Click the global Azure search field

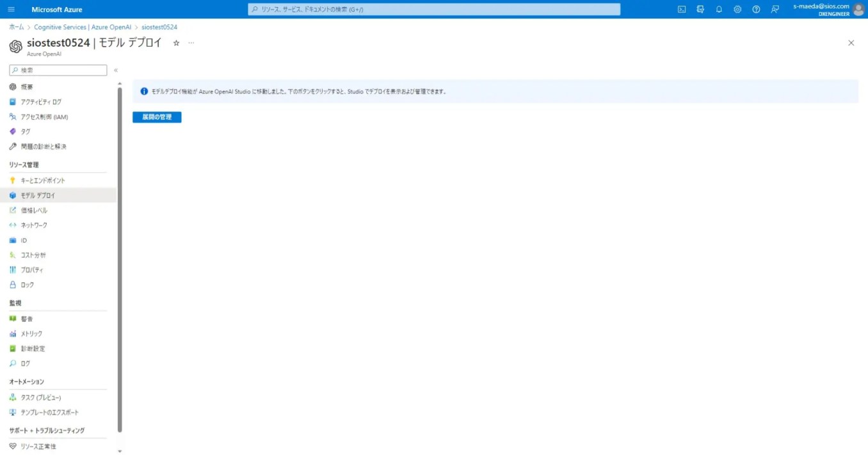(435, 9)
